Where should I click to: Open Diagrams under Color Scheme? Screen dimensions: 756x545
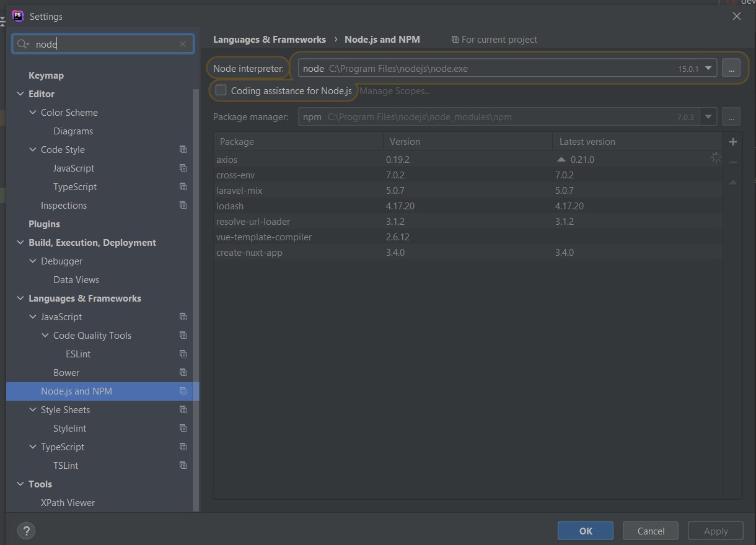coord(73,131)
